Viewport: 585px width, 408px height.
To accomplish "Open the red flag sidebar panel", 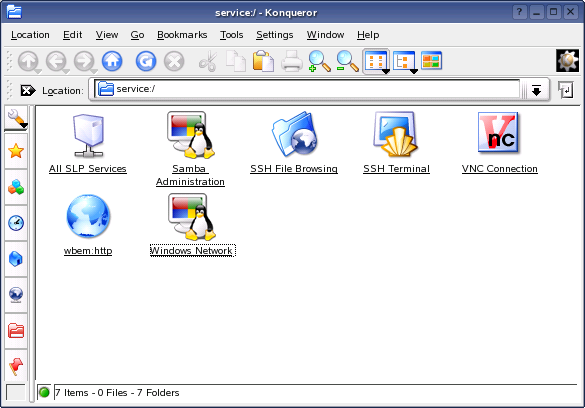I will 16,367.
